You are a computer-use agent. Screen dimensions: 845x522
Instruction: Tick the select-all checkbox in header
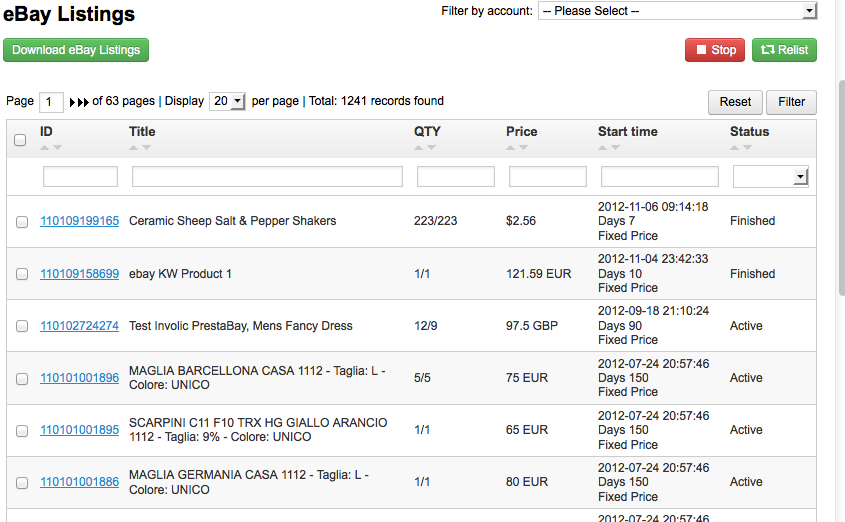[x=20, y=140]
